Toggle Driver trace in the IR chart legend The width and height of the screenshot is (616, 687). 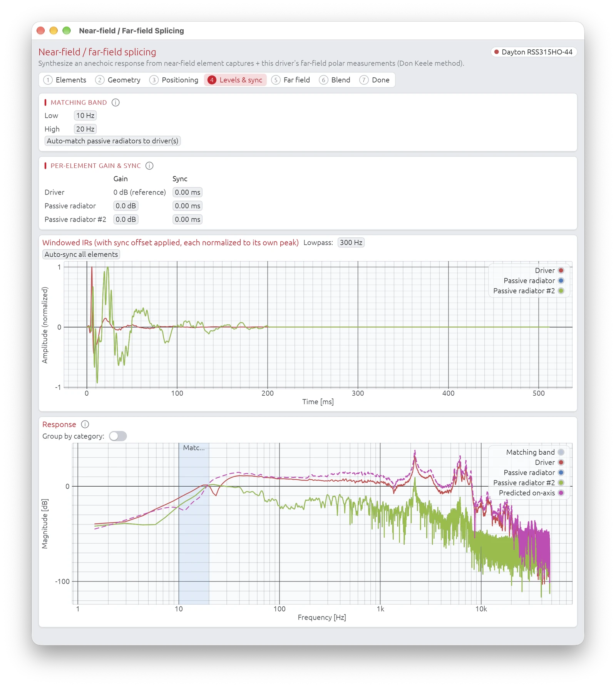tap(549, 270)
